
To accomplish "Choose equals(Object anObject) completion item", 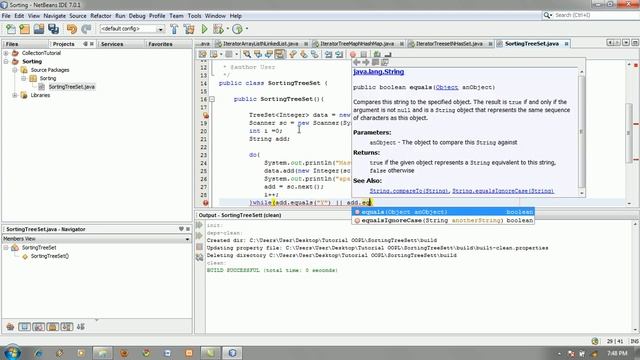I will click(x=443, y=212).
